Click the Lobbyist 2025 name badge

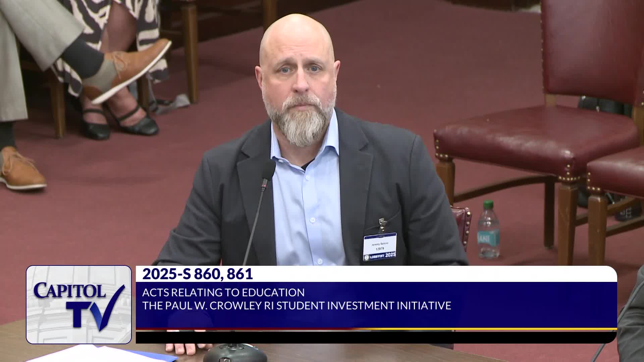point(380,247)
